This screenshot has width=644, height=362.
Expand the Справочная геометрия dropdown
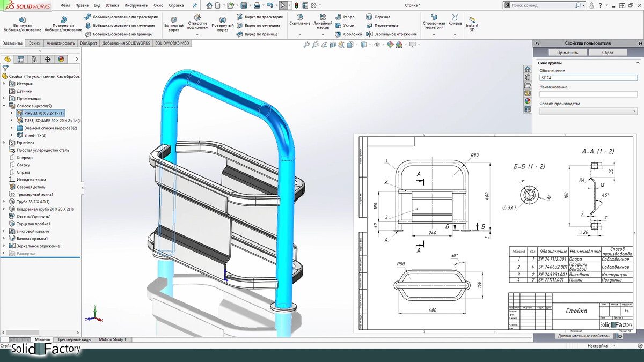[x=434, y=35]
